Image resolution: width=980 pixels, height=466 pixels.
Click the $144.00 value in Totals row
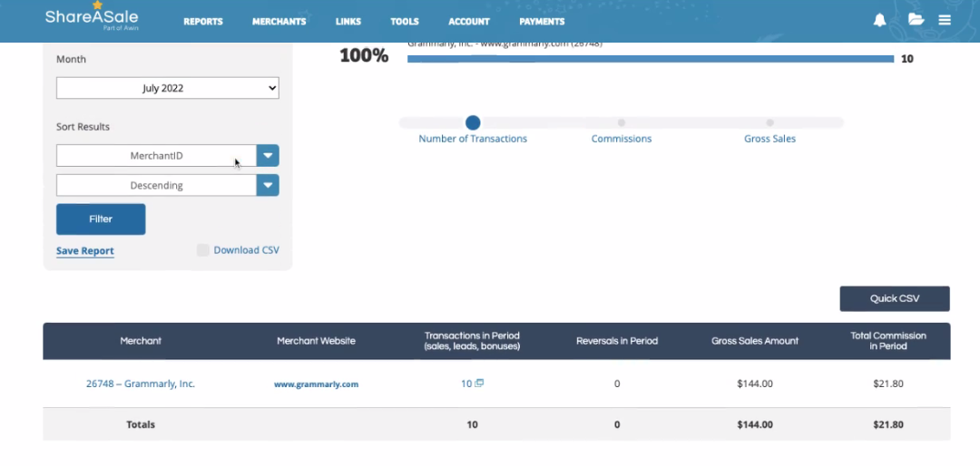tap(755, 424)
